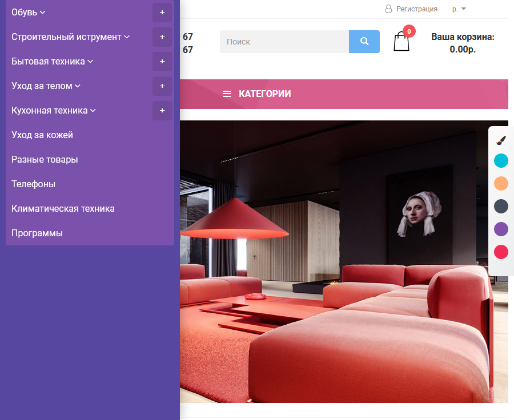Viewport: 514px width, 420px height.
Task: Click the hamburger icon beside КАТЕГОРИИ
Action: 227,94
